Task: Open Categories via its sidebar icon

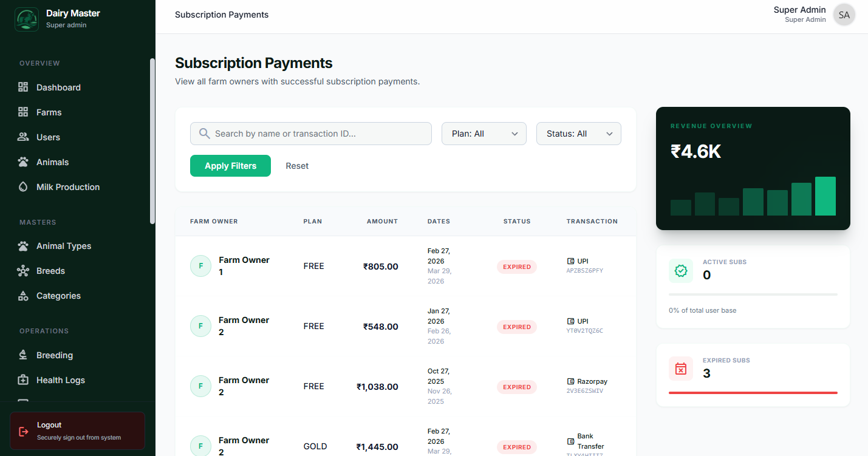Action: pyautogui.click(x=22, y=295)
